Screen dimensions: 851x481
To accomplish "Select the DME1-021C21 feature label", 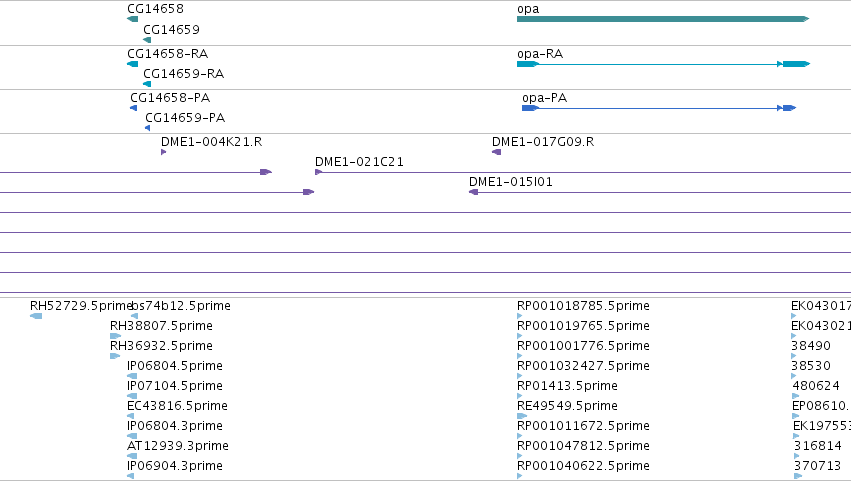I will [359, 162].
